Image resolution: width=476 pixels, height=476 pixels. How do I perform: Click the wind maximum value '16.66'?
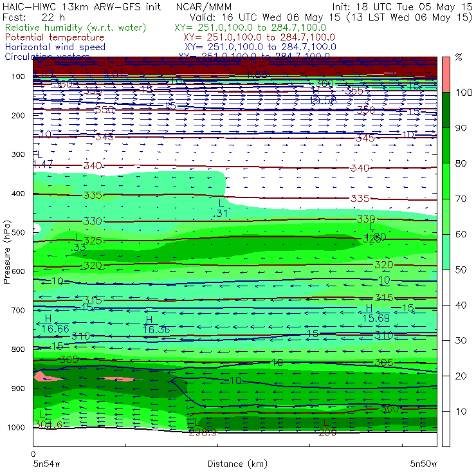pos(55,329)
